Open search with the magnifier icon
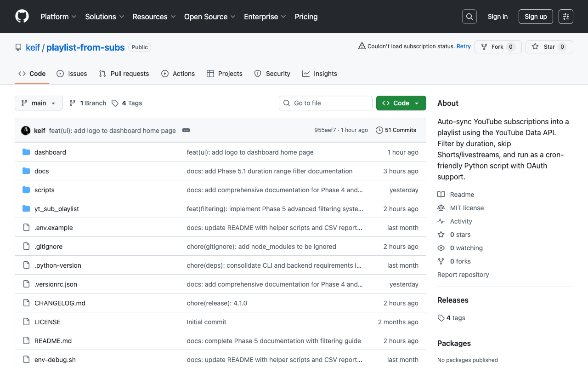This screenshot has width=588, height=368. (x=469, y=17)
